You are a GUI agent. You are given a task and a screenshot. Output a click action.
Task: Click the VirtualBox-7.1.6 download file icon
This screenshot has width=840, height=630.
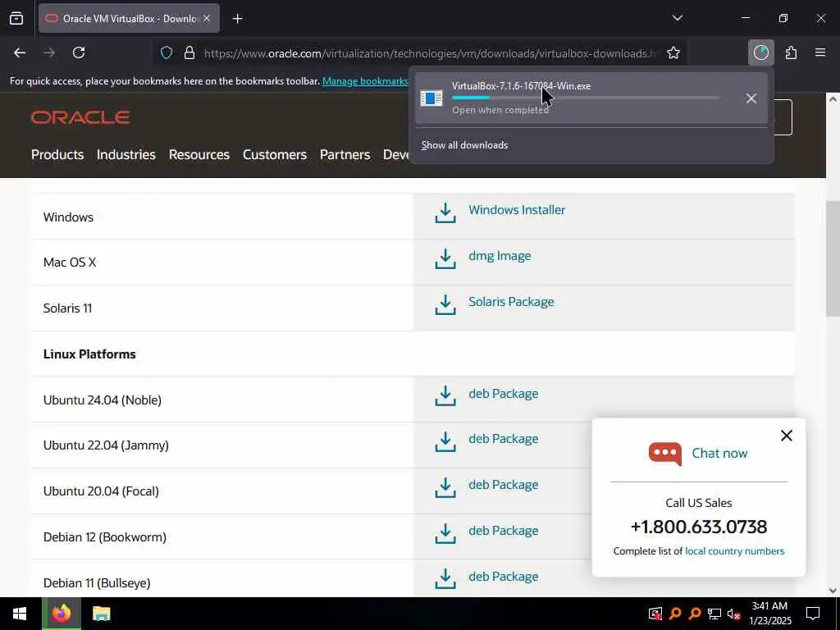coord(431,98)
